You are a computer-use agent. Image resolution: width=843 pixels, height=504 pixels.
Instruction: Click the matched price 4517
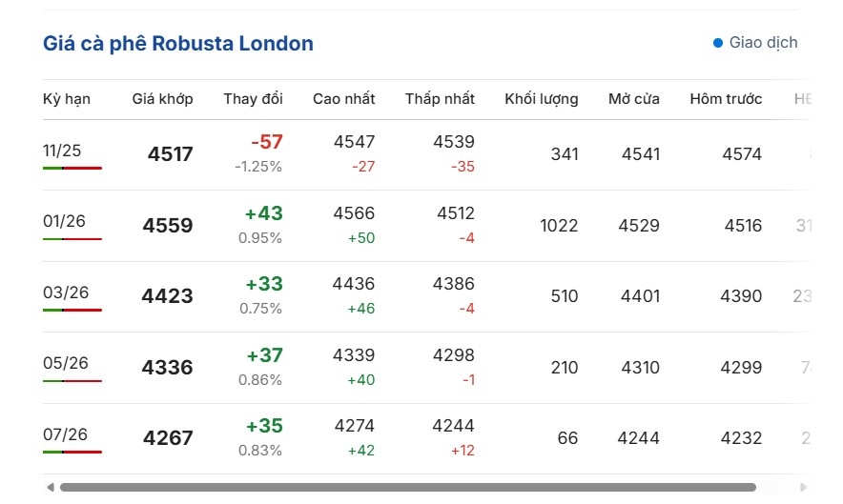(170, 154)
